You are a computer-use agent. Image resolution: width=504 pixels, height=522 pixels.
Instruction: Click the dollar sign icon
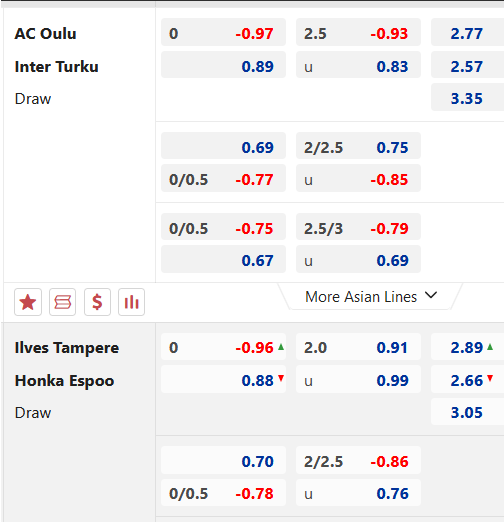point(97,302)
